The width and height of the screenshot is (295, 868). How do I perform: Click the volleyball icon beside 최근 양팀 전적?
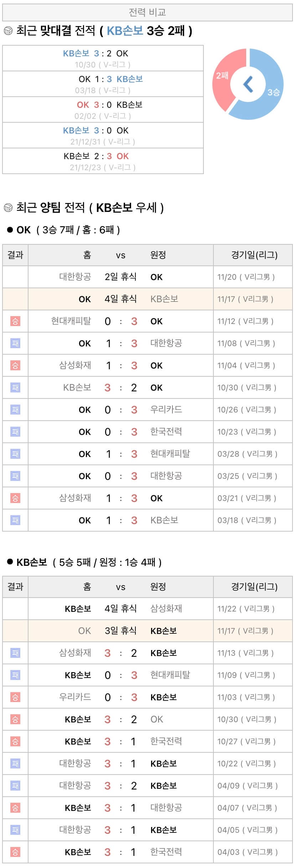point(8,207)
